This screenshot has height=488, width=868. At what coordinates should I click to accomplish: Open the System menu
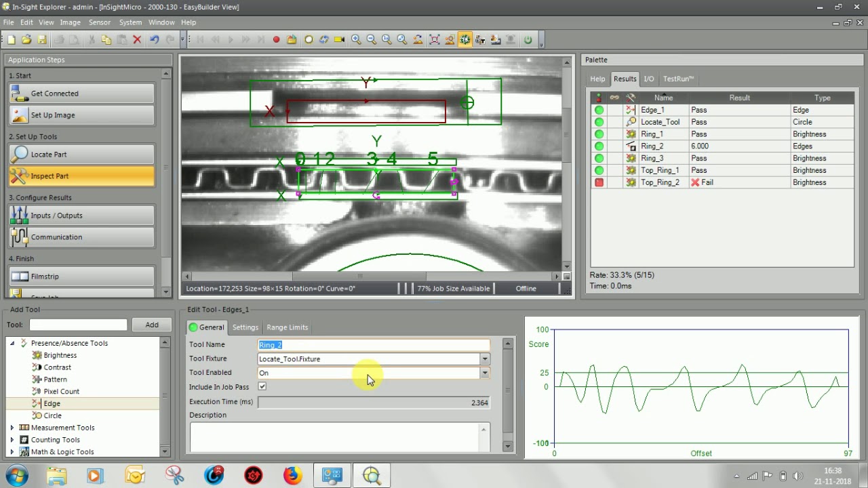(x=130, y=22)
